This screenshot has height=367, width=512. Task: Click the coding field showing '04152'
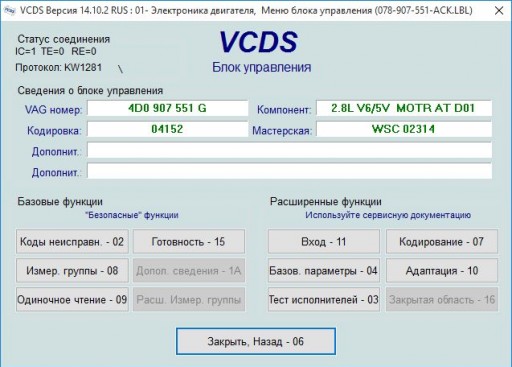(167, 129)
